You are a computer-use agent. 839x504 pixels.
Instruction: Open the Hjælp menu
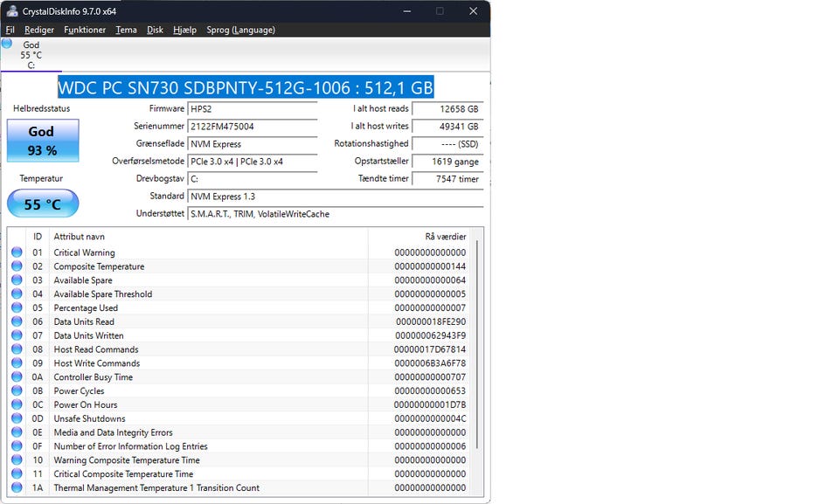184,30
